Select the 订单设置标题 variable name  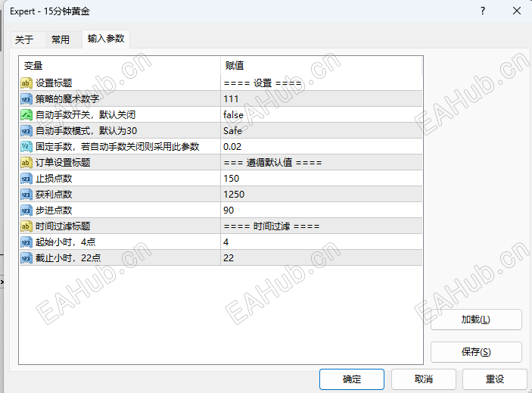point(63,163)
